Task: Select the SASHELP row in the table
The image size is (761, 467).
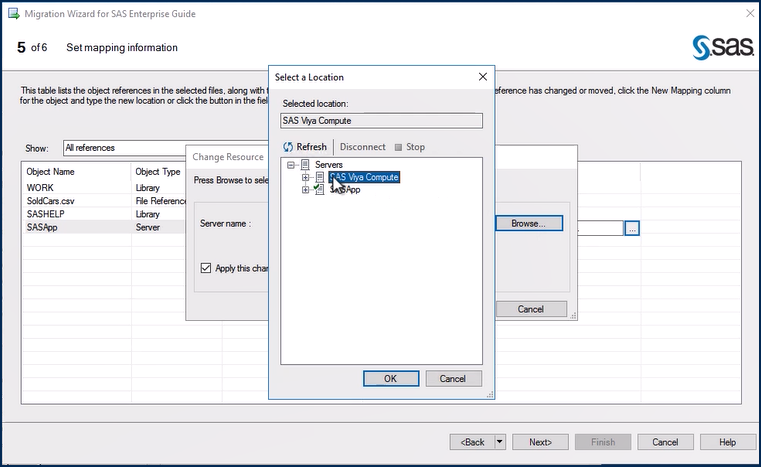Action: pyautogui.click(x=46, y=214)
